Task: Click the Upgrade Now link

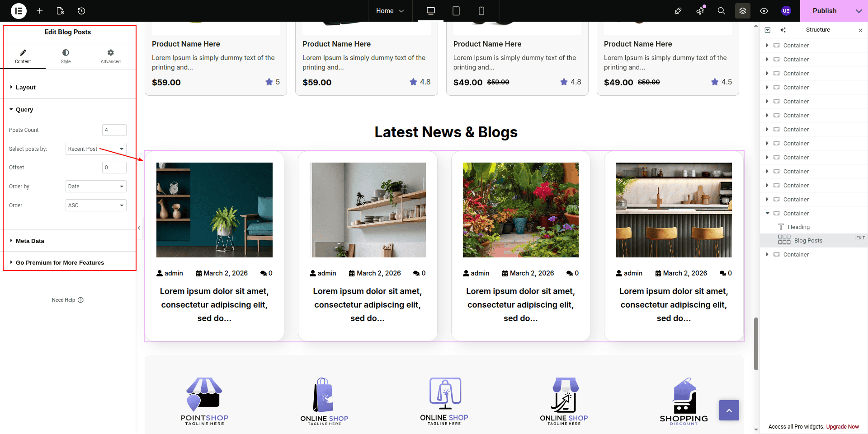Action: (842, 427)
